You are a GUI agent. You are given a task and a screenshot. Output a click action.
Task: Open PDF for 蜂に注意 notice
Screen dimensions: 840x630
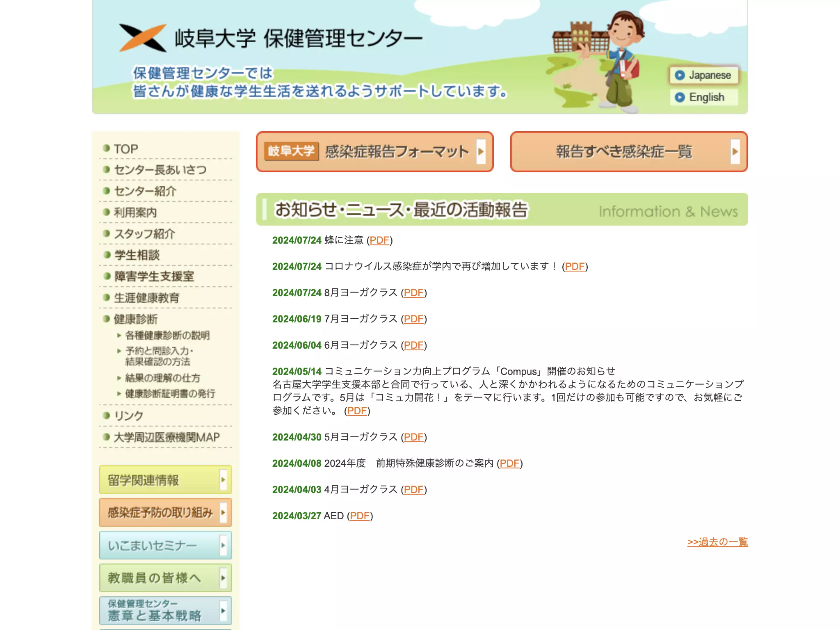click(379, 240)
